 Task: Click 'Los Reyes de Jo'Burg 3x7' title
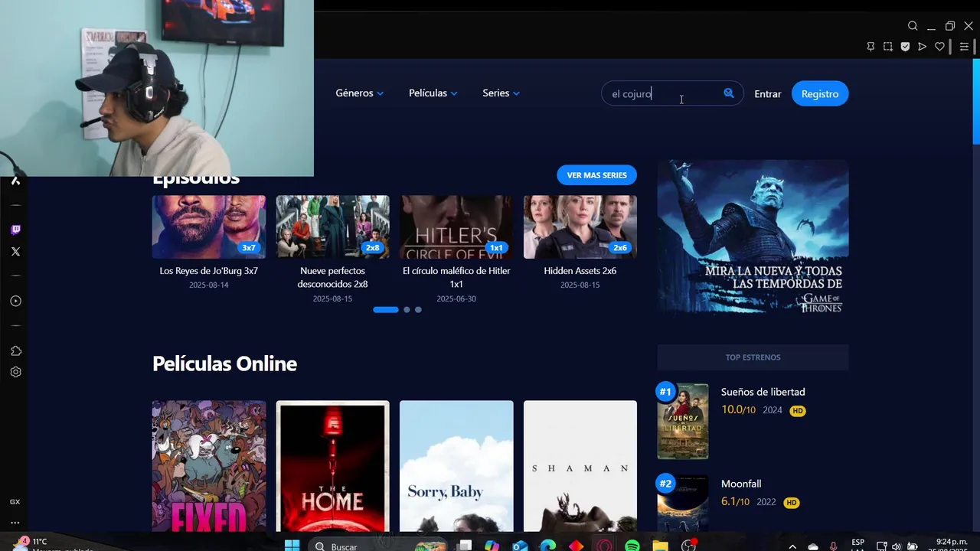click(x=208, y=271)
